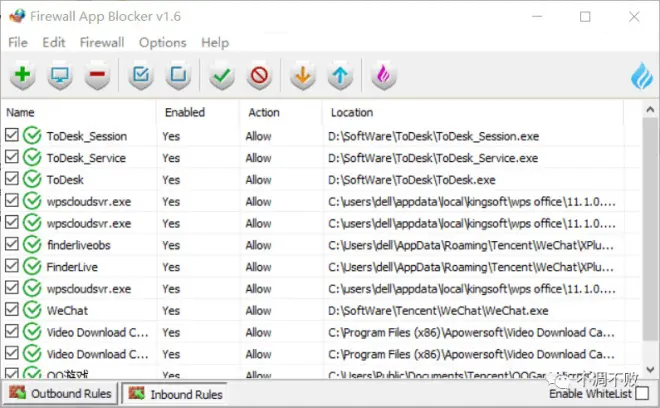
Task: Select the FinderLive rule name
Action: click(x=72, y=267)
